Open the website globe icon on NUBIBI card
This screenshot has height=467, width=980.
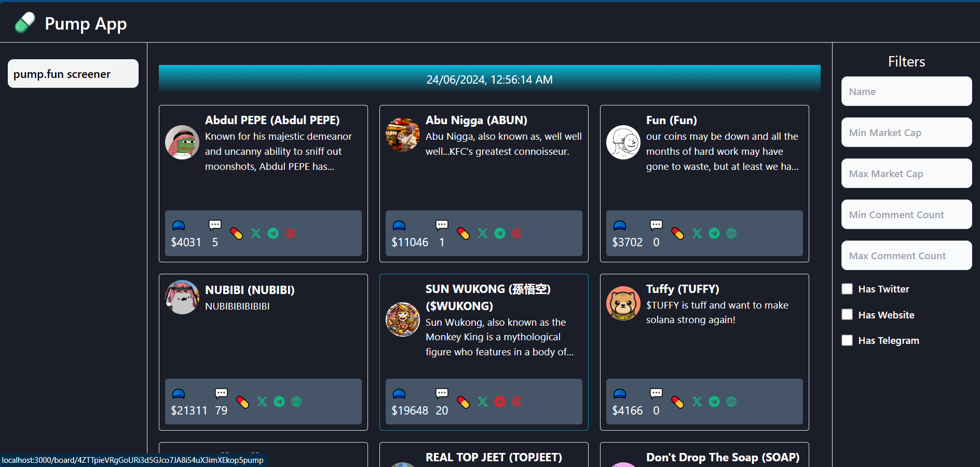pyautogui.click(x=296, y=402)
